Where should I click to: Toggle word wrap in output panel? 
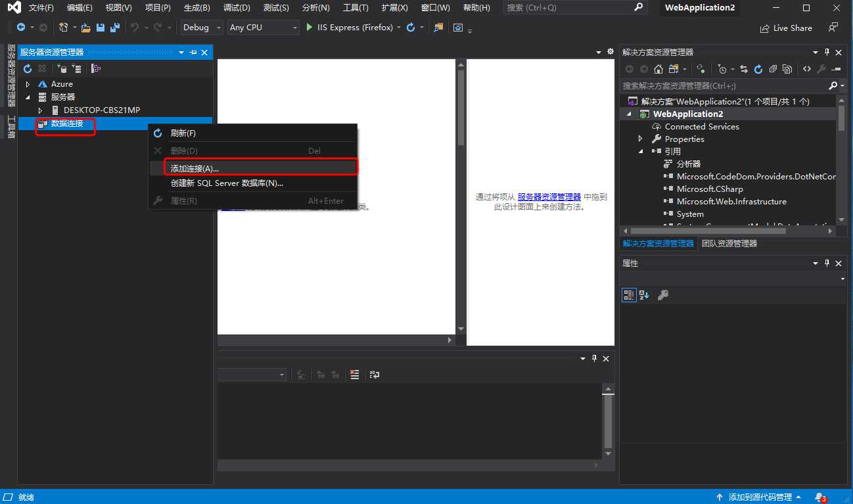click(375, 375)
